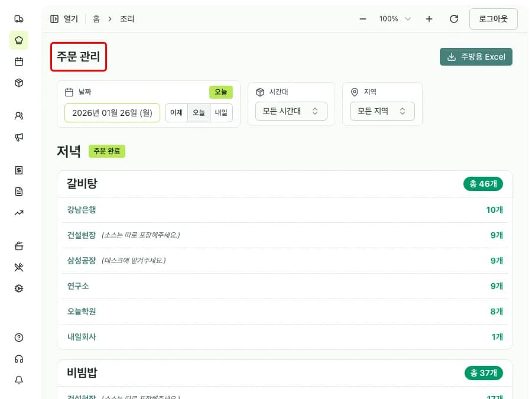Image resolution: width=532 pixels, height=399 pixels.
Task: Select the chef hat cooking menu icon
Action: (x=19, y=40)
